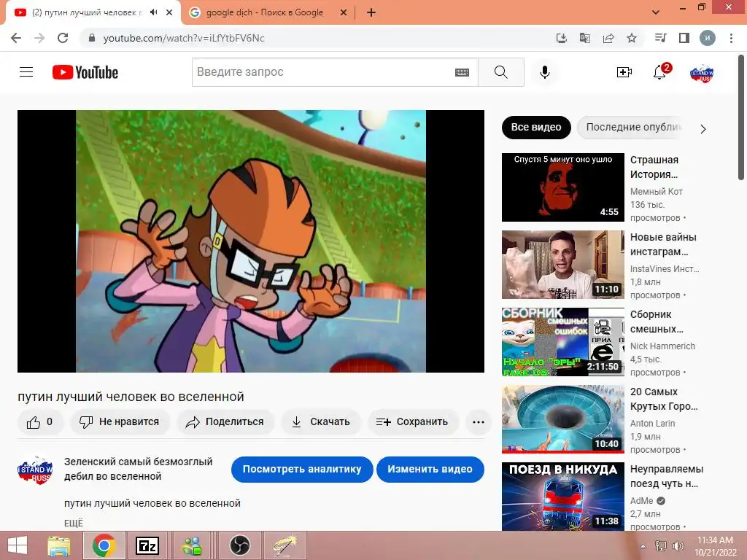
Task: Click the translate page icon
Action: [x=585, y=38]
